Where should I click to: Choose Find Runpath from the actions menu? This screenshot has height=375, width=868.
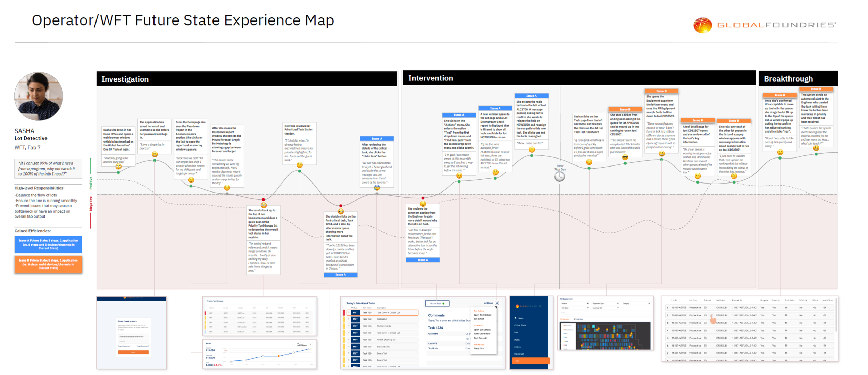481,338
